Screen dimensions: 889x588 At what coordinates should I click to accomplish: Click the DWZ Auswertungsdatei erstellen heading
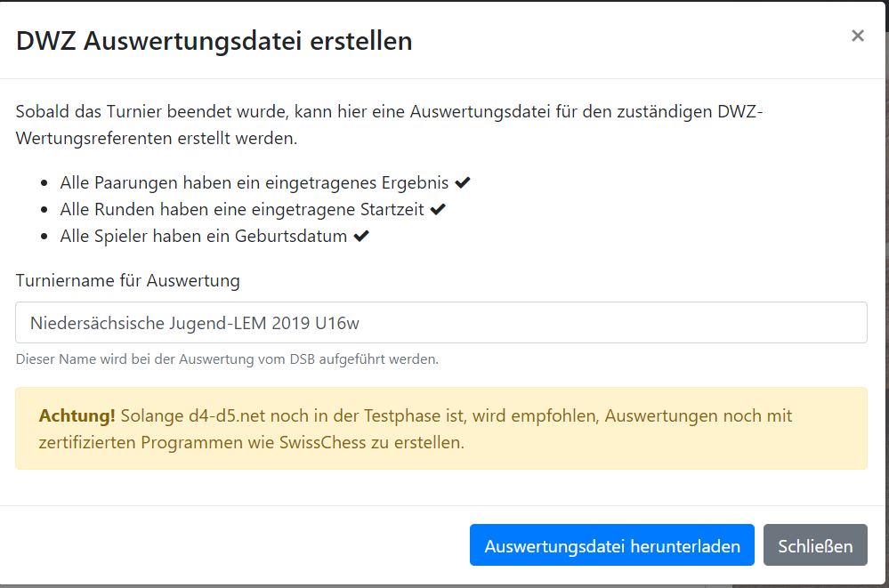point(214,41)
